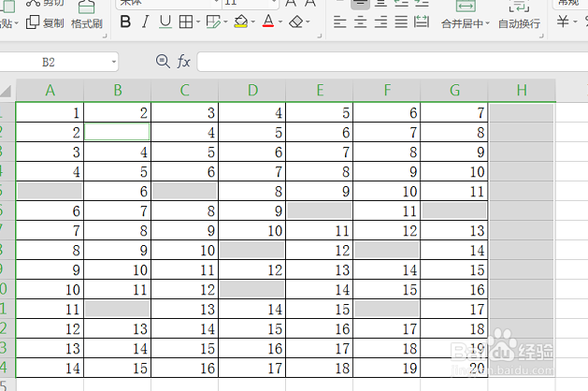
Task: Toggle Auto Wrap (自动换行)
Action: 519,15
